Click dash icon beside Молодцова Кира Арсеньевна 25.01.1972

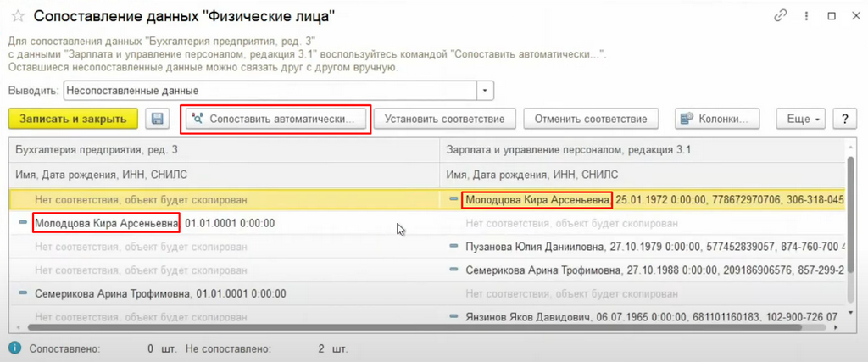454,198
